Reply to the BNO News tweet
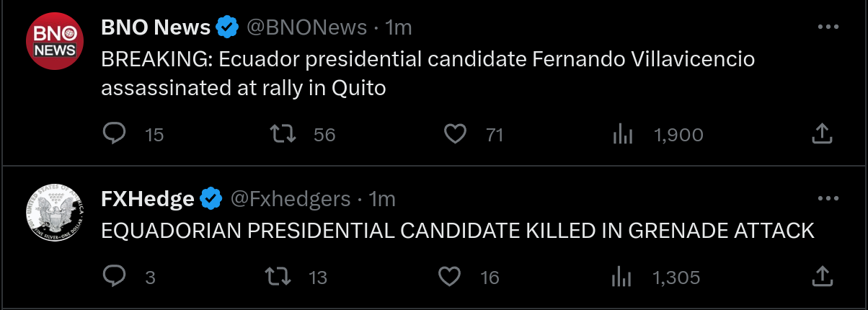 point(115,134)
